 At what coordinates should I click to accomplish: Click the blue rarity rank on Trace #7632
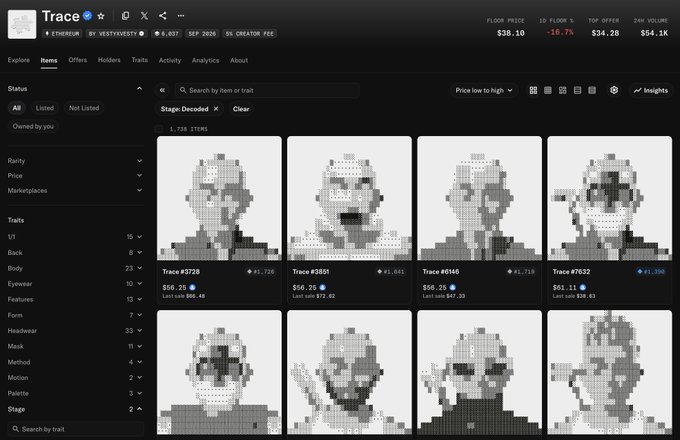(651, 272)
